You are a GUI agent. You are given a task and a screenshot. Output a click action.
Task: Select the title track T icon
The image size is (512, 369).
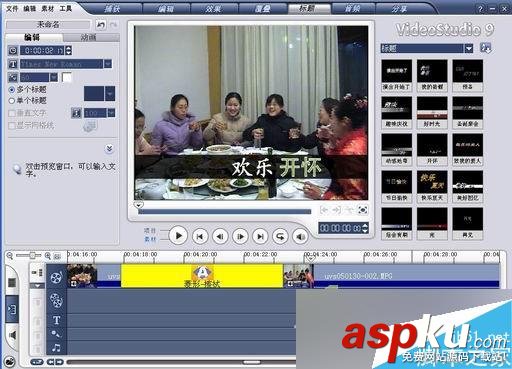(x=56, y=320)
